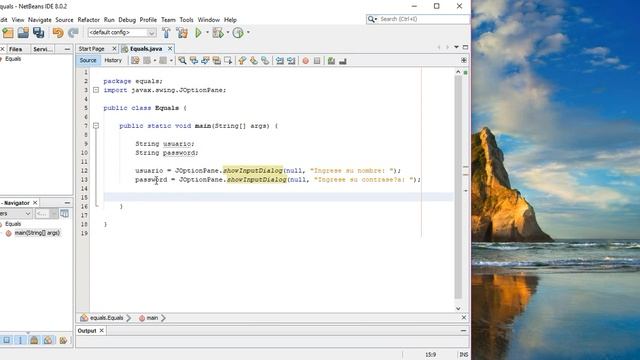
Task: Collapse the main method fold on line 7
Action: click(96, 126)
